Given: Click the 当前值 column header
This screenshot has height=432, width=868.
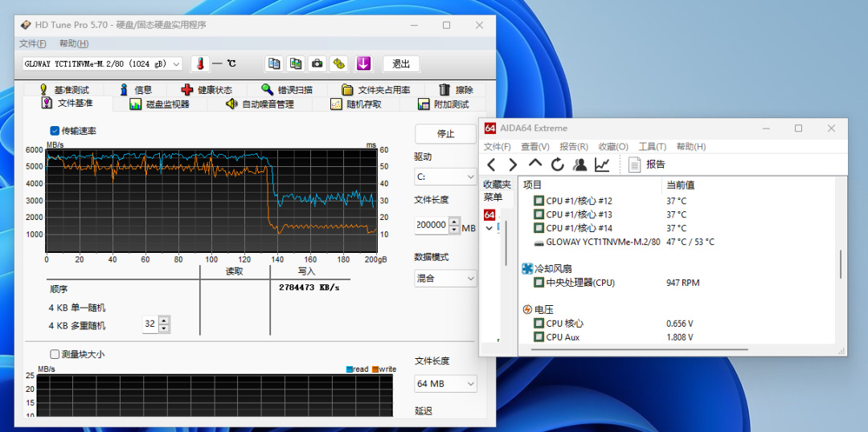Looking at the screenshot, I should tap(681, 185).
